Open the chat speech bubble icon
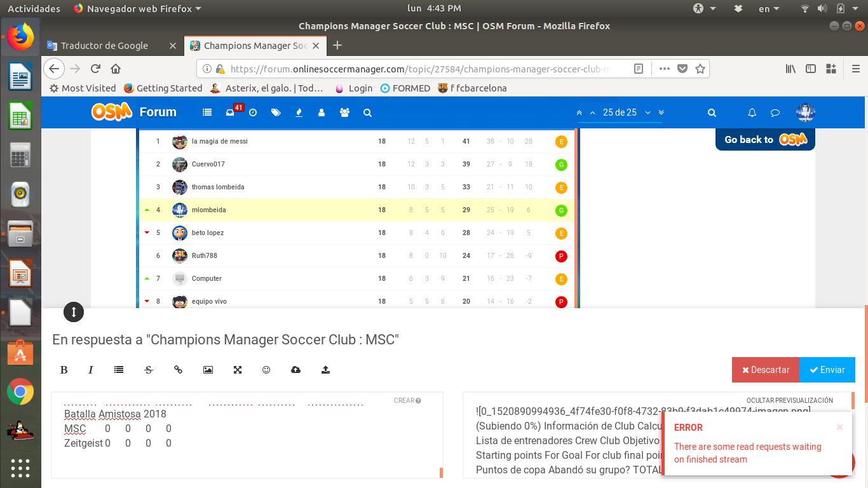 775,112
